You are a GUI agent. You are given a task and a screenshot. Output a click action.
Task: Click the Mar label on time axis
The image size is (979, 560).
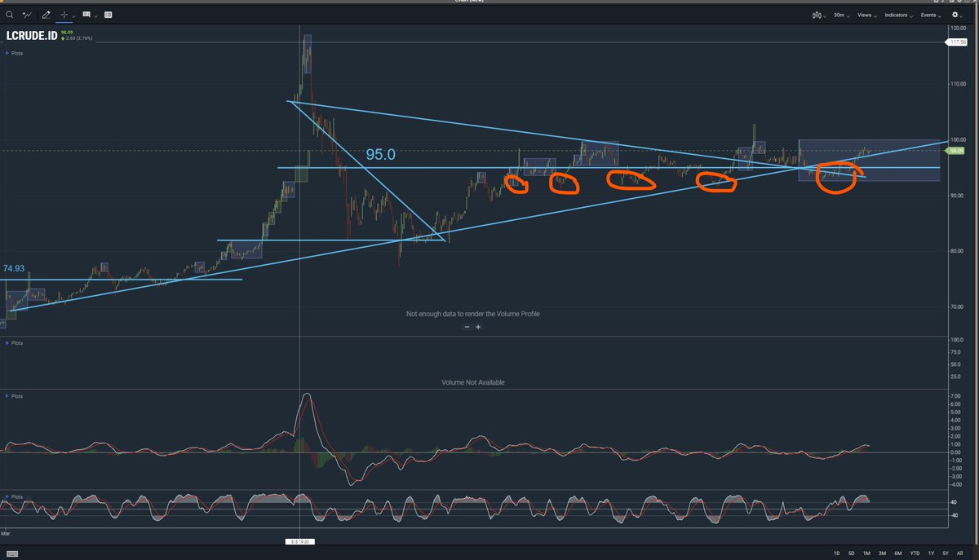(5, 532)
